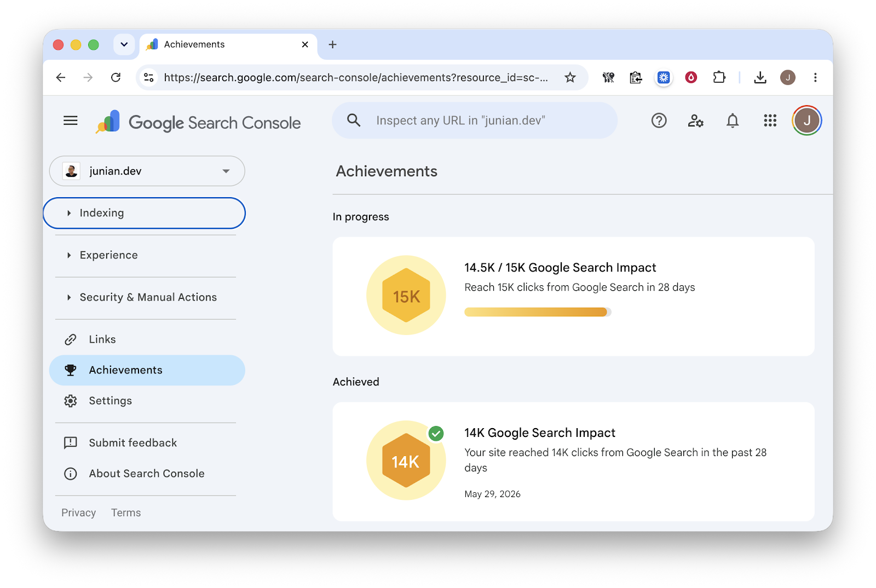
Task: Bookmark this page with the star
Action: click(x=570, y=78)
